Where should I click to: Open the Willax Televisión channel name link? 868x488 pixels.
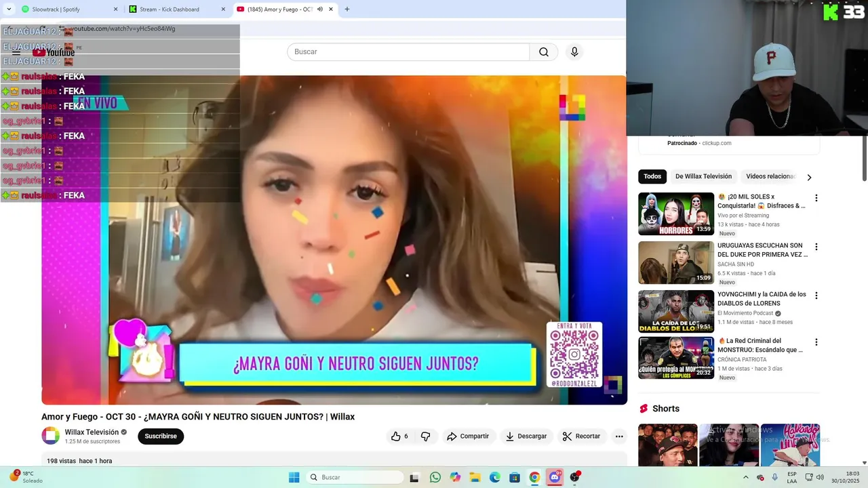(92, 432)
